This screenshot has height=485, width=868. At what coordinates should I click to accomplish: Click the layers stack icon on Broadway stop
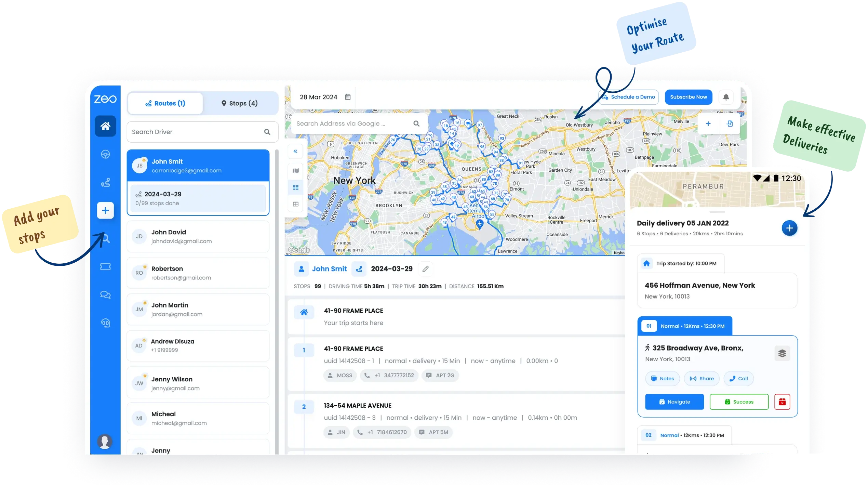(x=782, y=353)
